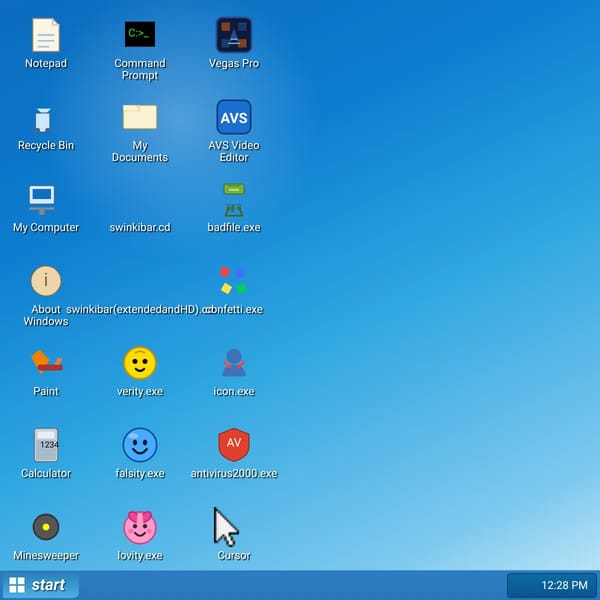This screenshot has height=600, width=600.
Task: Click the start button on taskbar
Action: (x=40, y=585)
